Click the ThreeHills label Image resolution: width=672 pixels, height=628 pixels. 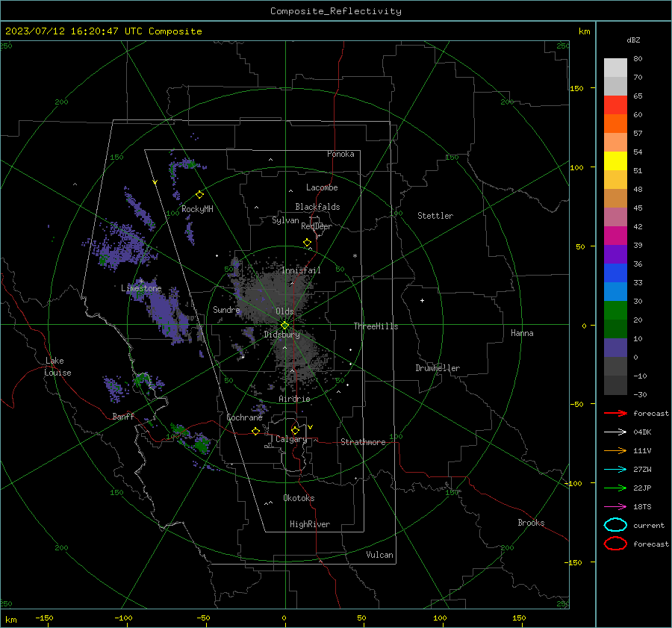[x=376, y=326]
